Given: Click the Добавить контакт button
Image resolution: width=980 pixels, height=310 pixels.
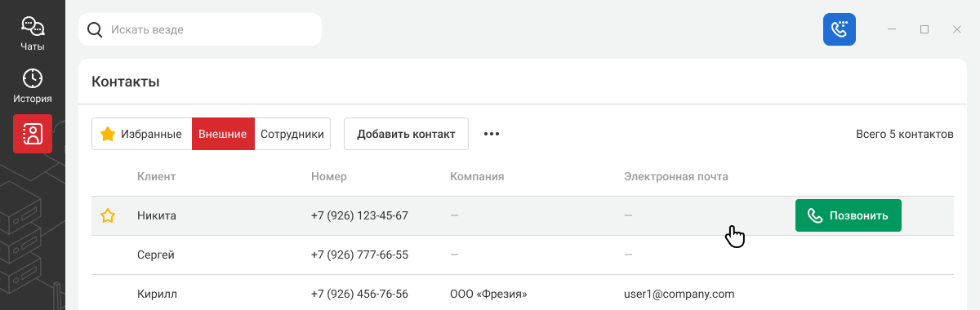Looking at the screenshot, I should click(406, 134).
